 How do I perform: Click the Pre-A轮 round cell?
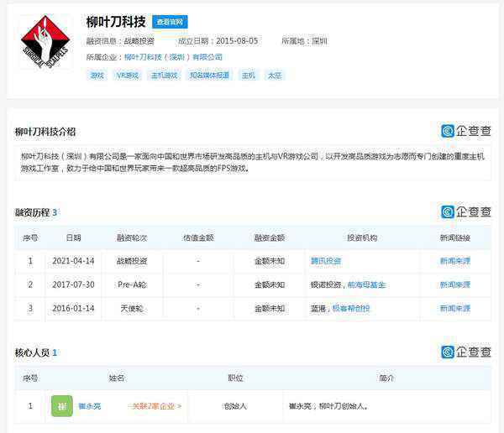click(x=132, y=285)
